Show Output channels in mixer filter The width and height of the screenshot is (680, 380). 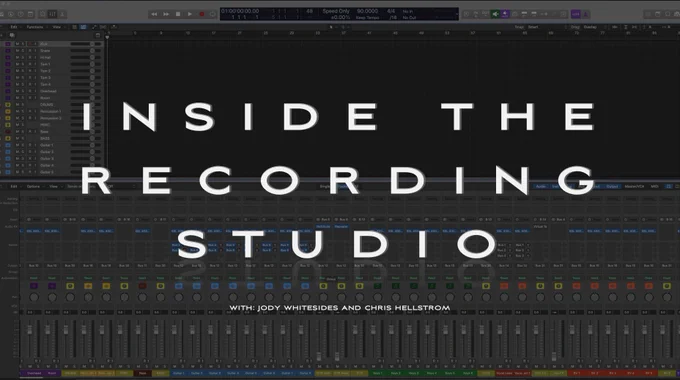612,187
